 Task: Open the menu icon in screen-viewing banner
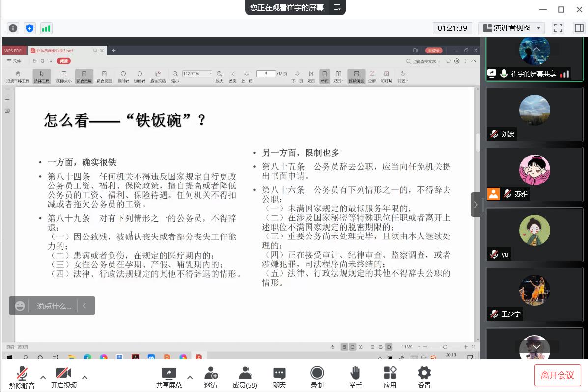tap(337, 7)
